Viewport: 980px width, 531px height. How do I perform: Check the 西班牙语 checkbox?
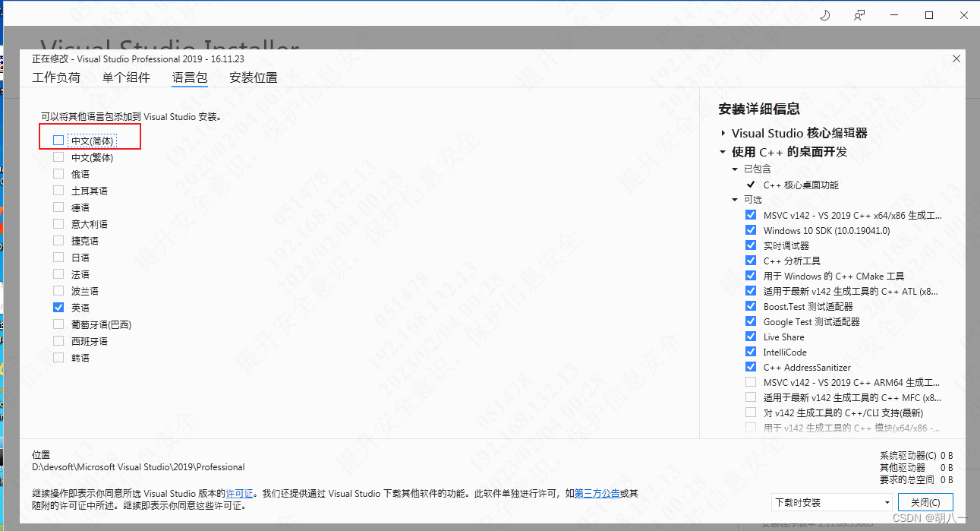coord(58,341)
